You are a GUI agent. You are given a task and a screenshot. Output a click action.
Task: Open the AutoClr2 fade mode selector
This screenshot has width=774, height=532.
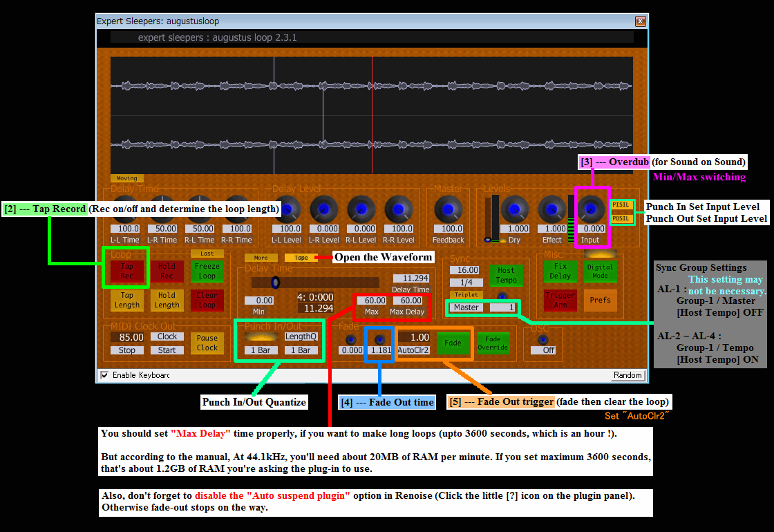tap(414, 350)
